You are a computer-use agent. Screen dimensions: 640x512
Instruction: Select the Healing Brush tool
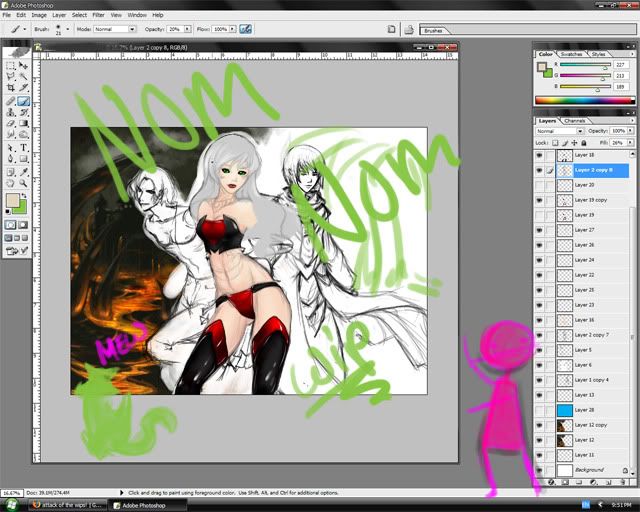(x=11, y=101)
